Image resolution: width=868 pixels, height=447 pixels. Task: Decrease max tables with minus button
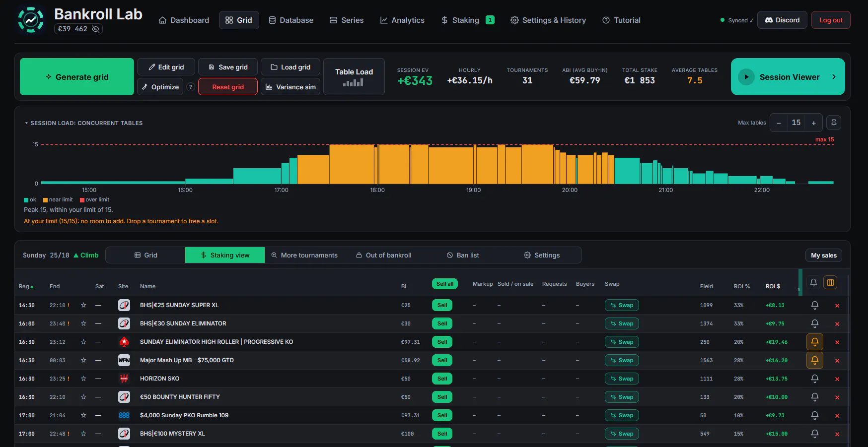coord(779,123)
